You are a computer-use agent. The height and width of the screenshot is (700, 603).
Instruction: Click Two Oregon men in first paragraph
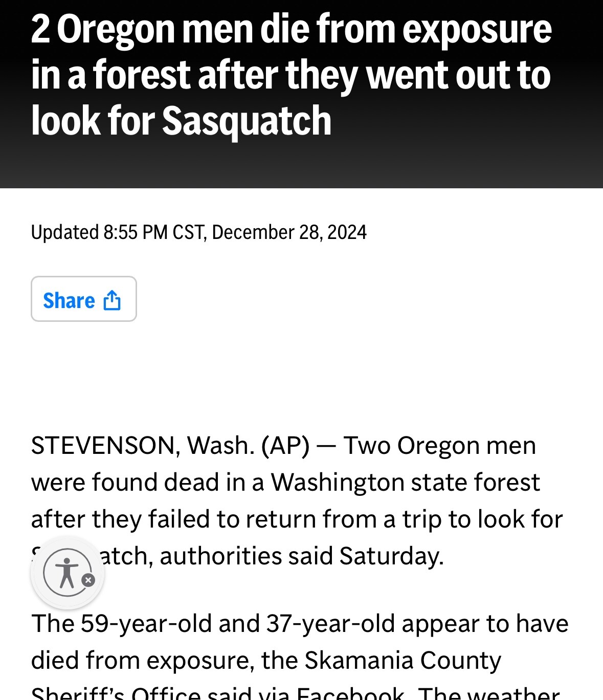[439, 446]
